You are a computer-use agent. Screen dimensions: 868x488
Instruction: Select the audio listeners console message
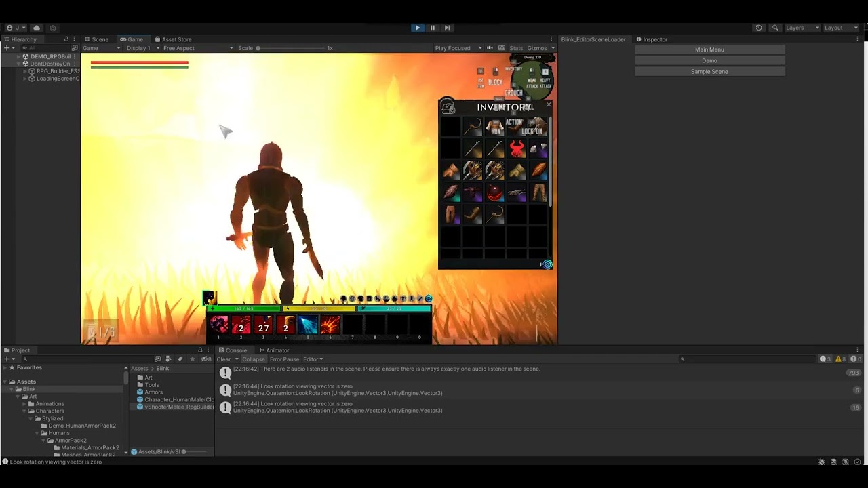coord(539,373)
